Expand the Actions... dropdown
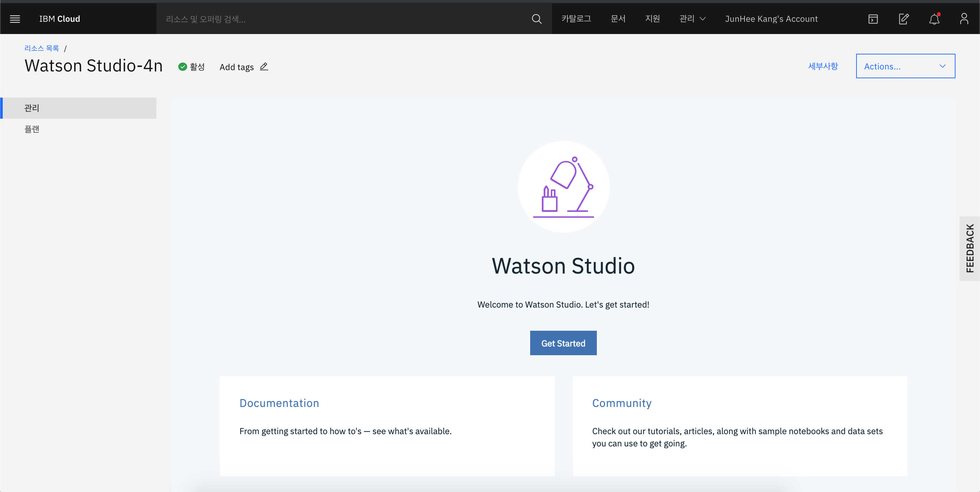Image resolution: width=980 pixels, height=492 pixels. (905, 66)
